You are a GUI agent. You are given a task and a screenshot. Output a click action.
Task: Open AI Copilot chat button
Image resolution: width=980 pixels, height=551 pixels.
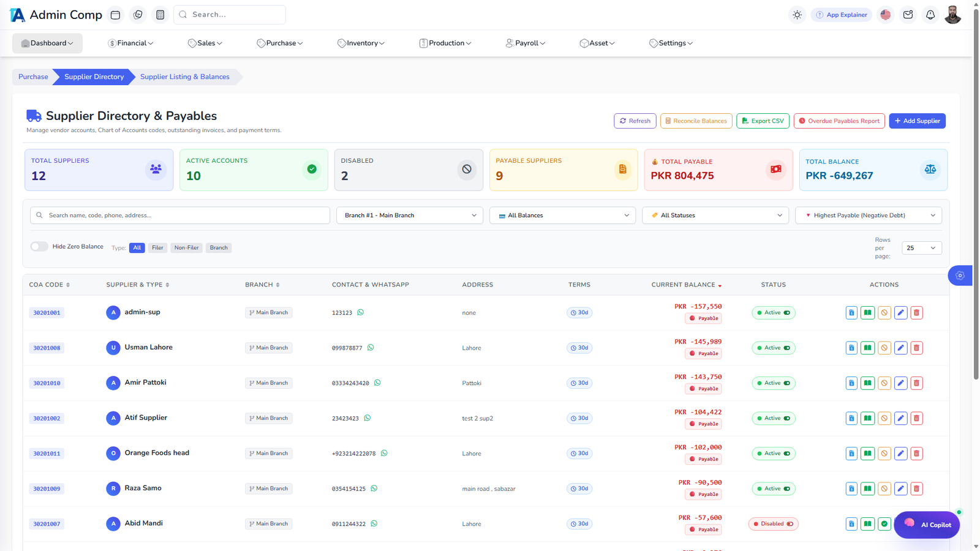click(x=927, y=525)
